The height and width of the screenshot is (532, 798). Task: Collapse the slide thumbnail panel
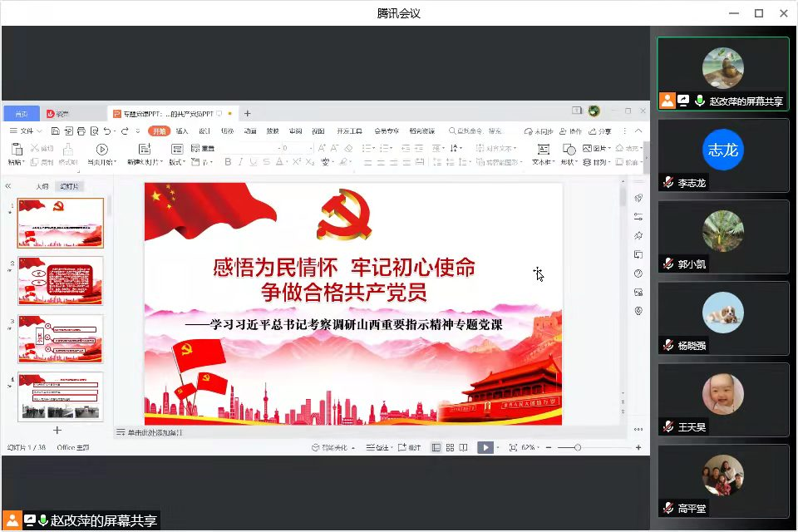click(x=8, y=187)
